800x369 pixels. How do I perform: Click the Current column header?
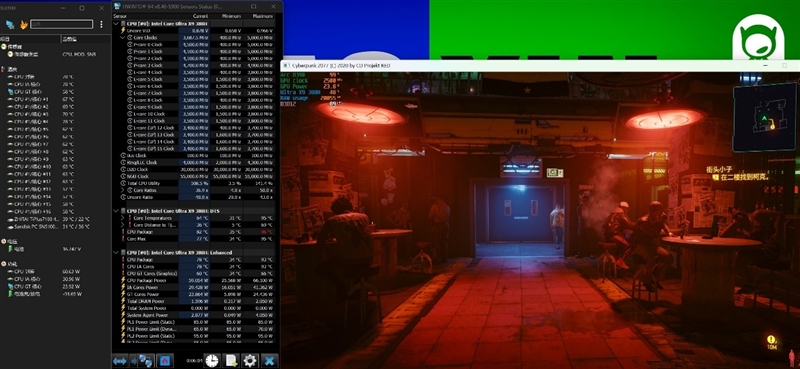coord(201,16)
